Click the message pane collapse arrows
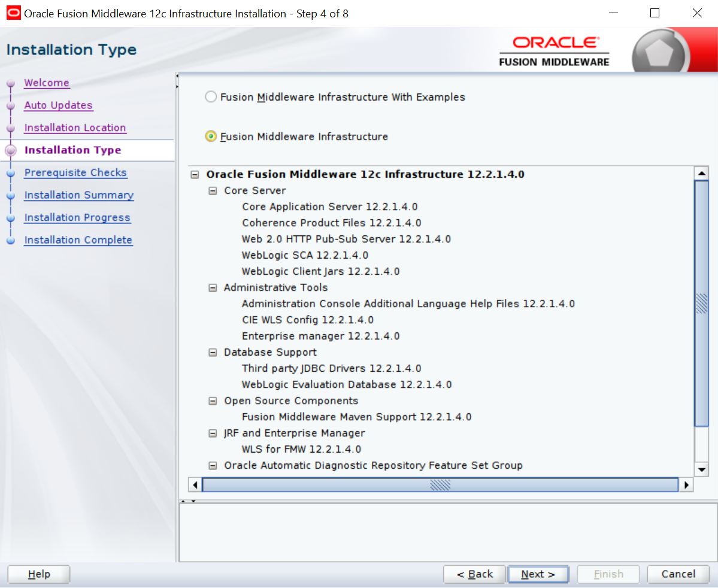This screenshot has height=588, width=718. pyautogui.click(x=188, y=501)
